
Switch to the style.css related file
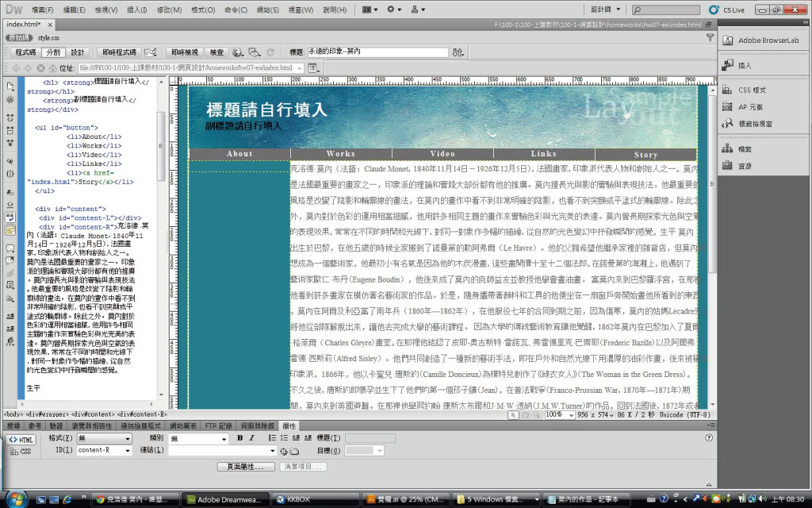(48, 37)
